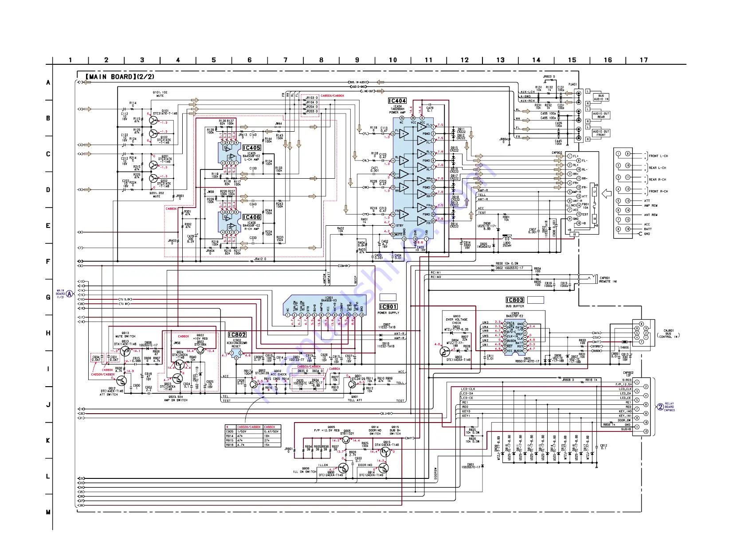
Task: Select the IC406 label
Action: point(251,217)
